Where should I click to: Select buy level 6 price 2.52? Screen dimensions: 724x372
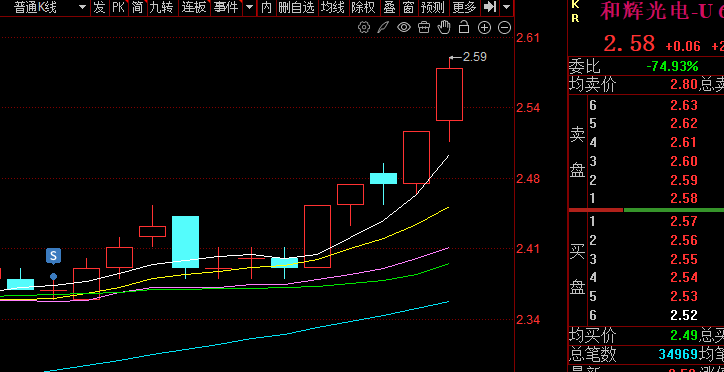[x=684, y=315]
